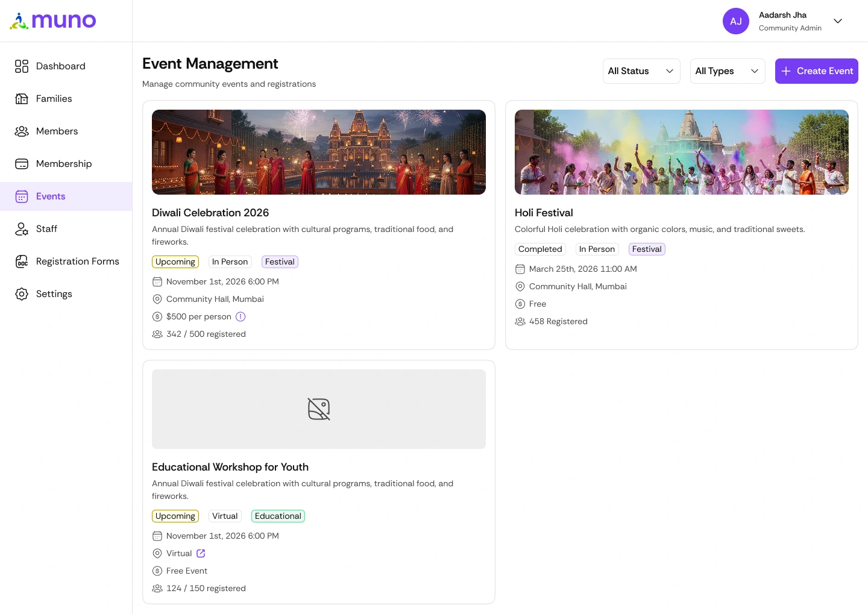Open the Holi Festival event title
Screen dimensions: 868x614
[x=544, y=213]
